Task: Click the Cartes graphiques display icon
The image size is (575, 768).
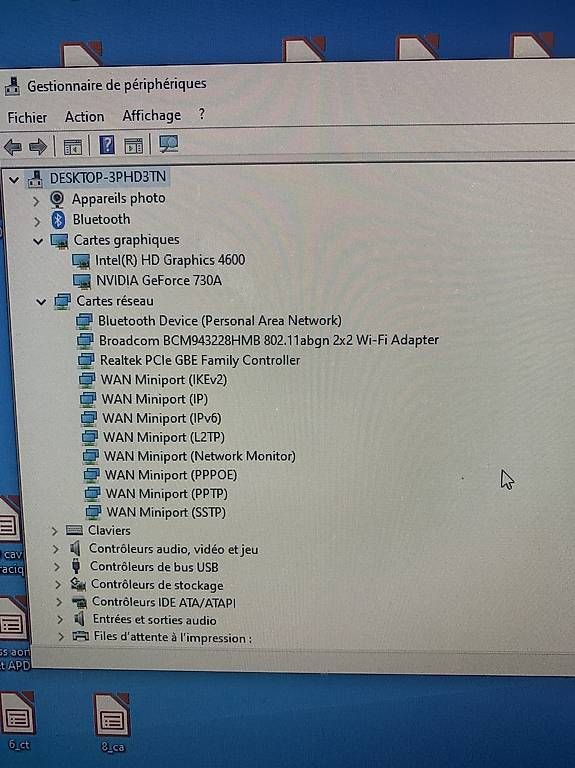Action: point(59,240)
